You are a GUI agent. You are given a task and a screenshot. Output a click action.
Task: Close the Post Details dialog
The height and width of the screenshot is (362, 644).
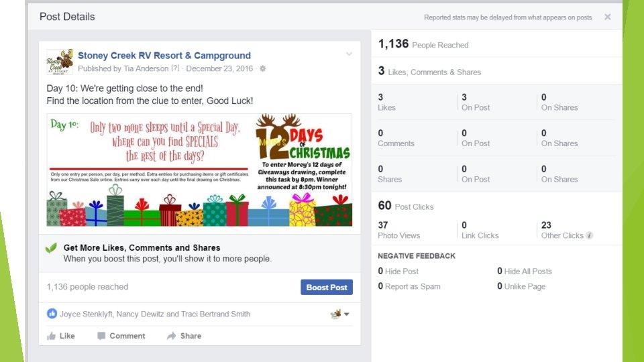pos(608,17)
